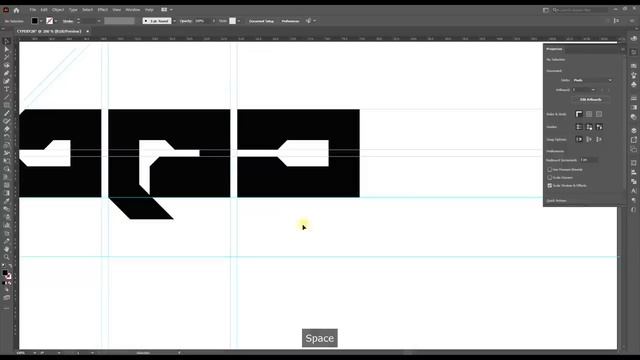The width and height of the screenshot is (640, 360).
Task: Toggle Show Rulers in Ruler & Grids
Action: pos(579,114)
